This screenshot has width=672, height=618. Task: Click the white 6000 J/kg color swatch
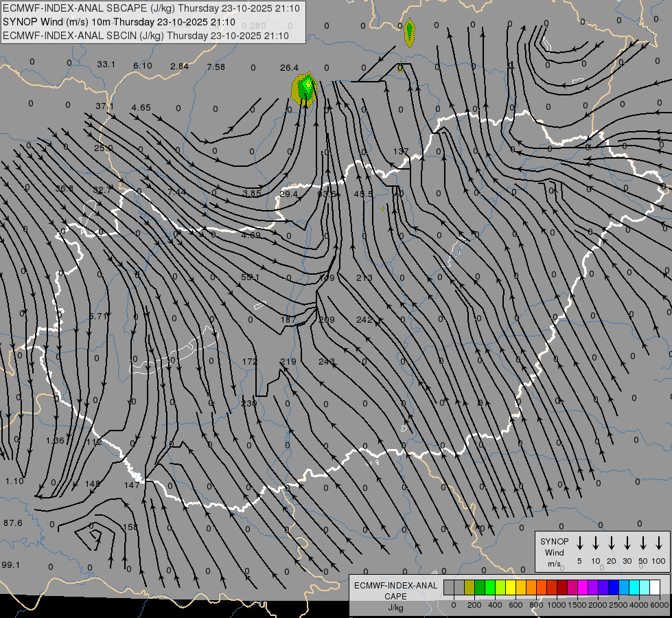[x=655, y=587]
